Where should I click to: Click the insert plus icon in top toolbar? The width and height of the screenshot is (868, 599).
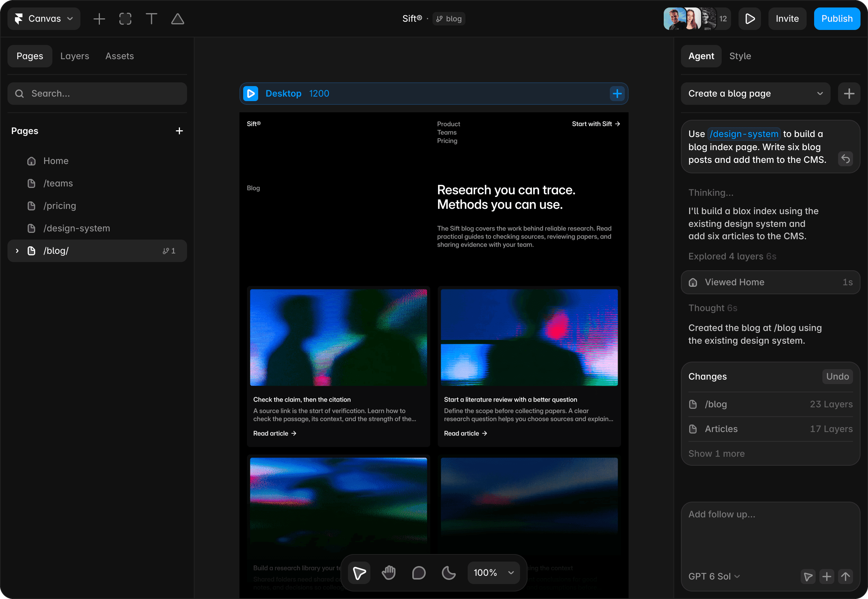click(99, 19)
